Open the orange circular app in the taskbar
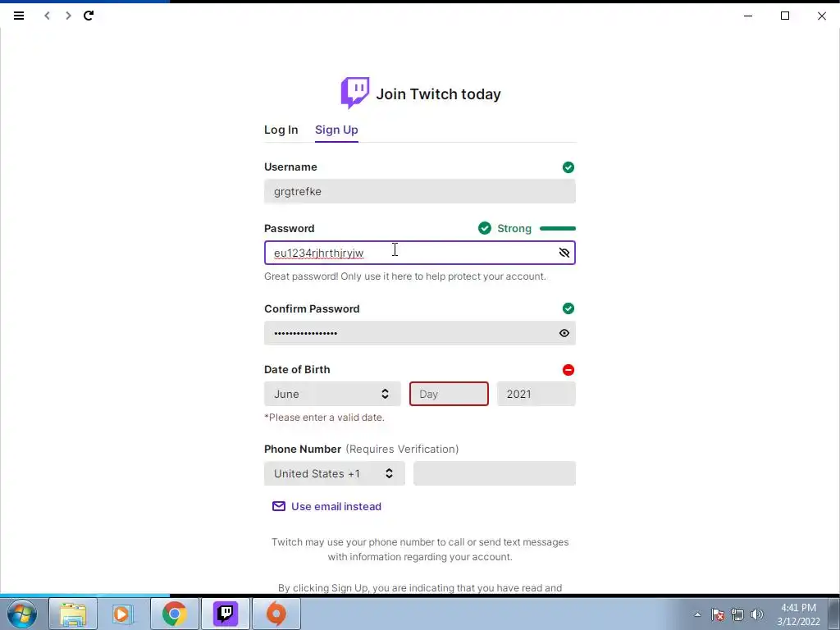Screen dimensions: 840x630 pyautogui.click(x=276, y=614)
